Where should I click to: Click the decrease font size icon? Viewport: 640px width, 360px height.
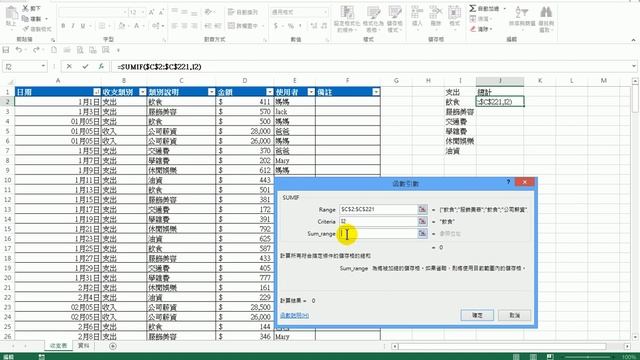(161, 13)
